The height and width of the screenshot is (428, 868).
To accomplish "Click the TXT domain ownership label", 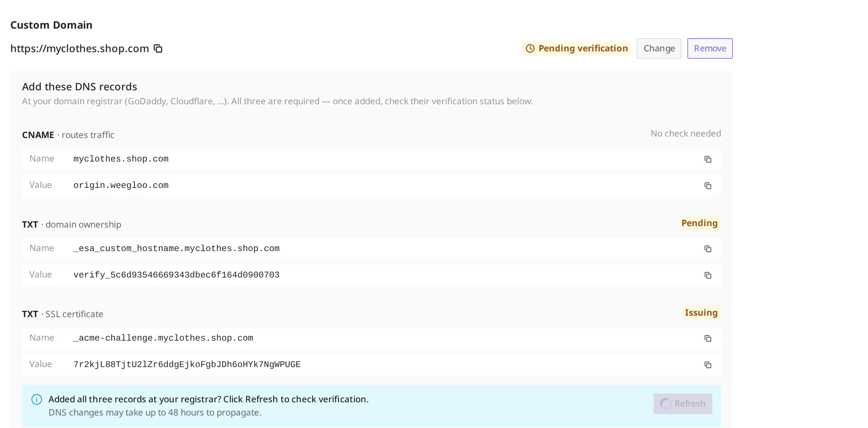I will [72, 225].
